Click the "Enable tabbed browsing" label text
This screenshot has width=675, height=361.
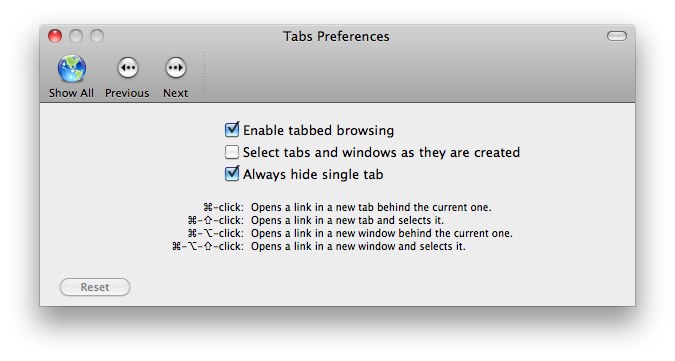point(319,130)
